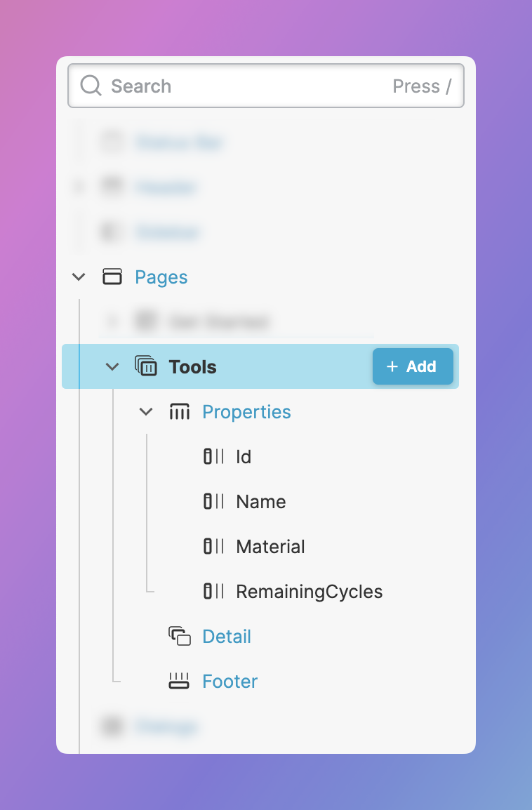Collapse the Pages tree node
Image resolution: width=532 pixels, height=810 pixels.
79,277
